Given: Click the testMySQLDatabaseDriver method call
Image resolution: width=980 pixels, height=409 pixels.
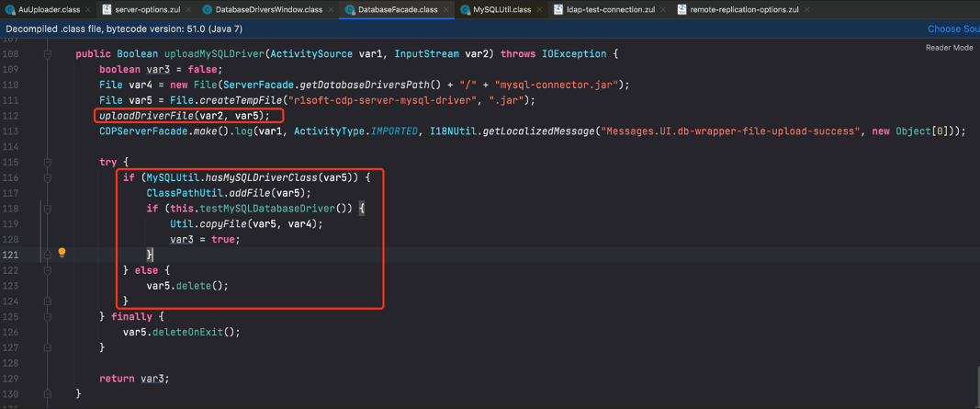Looking at the screenshot, I should [269, 209].
